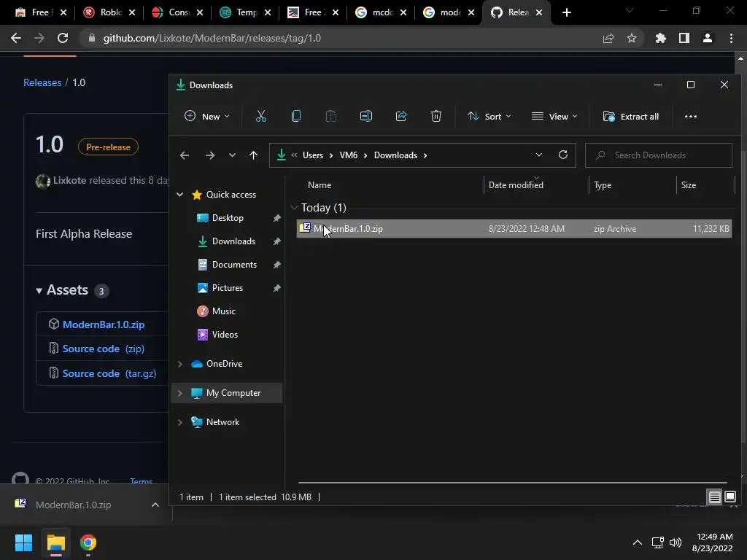
Task: Open the See more ellipsis menu
Action: tap(691, 116)
